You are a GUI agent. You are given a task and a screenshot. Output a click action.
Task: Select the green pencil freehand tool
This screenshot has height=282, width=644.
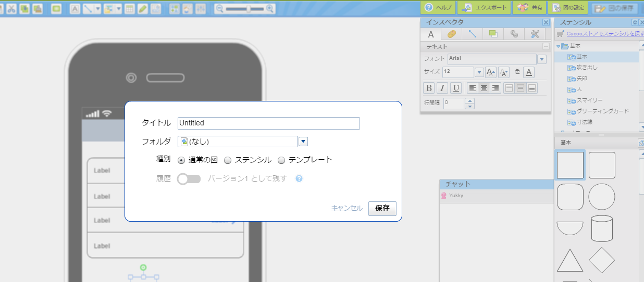pos(142,8)
